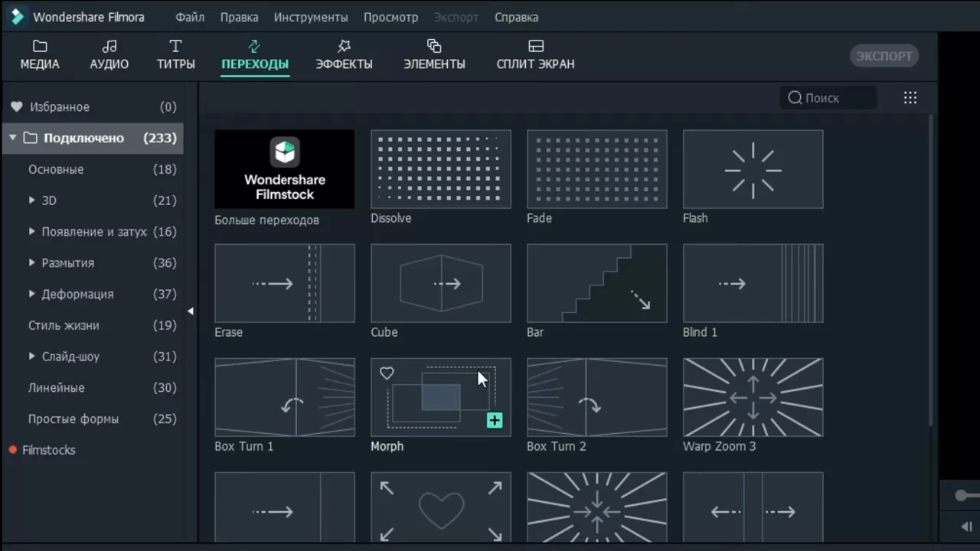This screenshot has width=980, height=551.
Task: Open the Audio library tab
Action: click(x=109, y=55)
